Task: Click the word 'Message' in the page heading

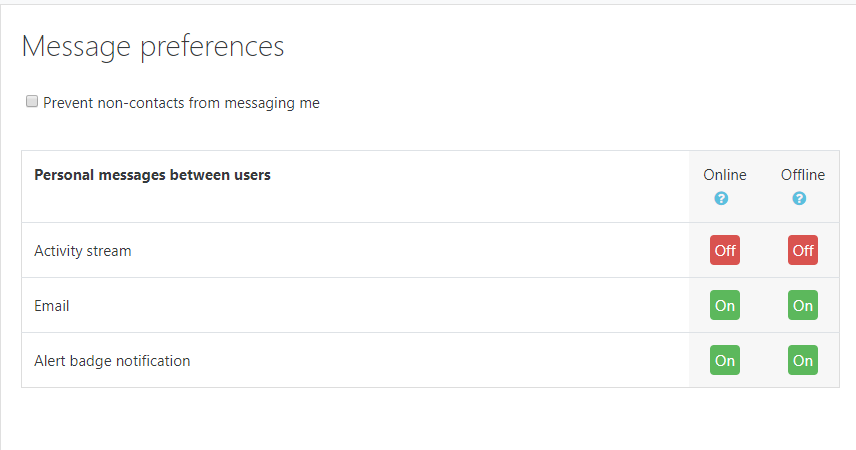Action: pos(77,47)
